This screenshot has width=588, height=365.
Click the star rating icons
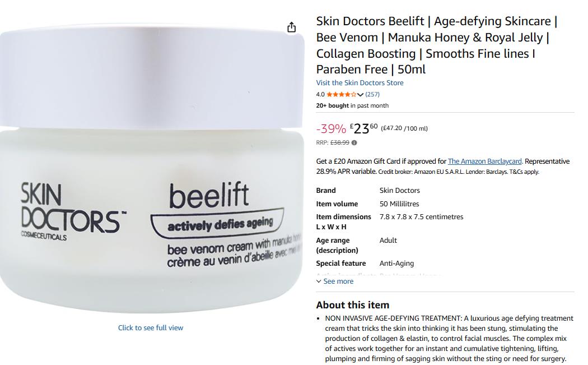click(x=341, y=94)
